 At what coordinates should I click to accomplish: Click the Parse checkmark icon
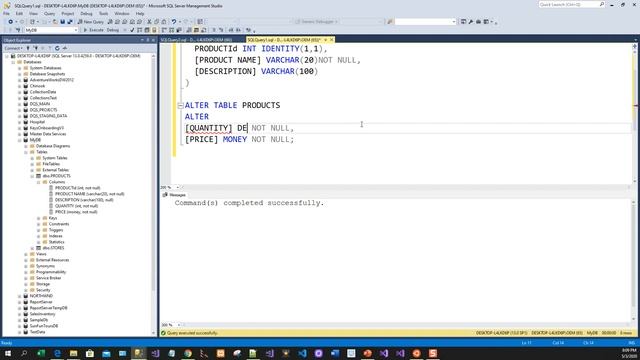tap(132, 30)
